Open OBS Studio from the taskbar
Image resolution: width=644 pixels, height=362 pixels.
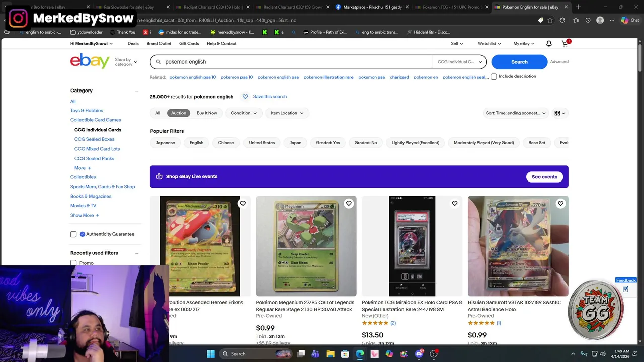(x=434, y=354)
